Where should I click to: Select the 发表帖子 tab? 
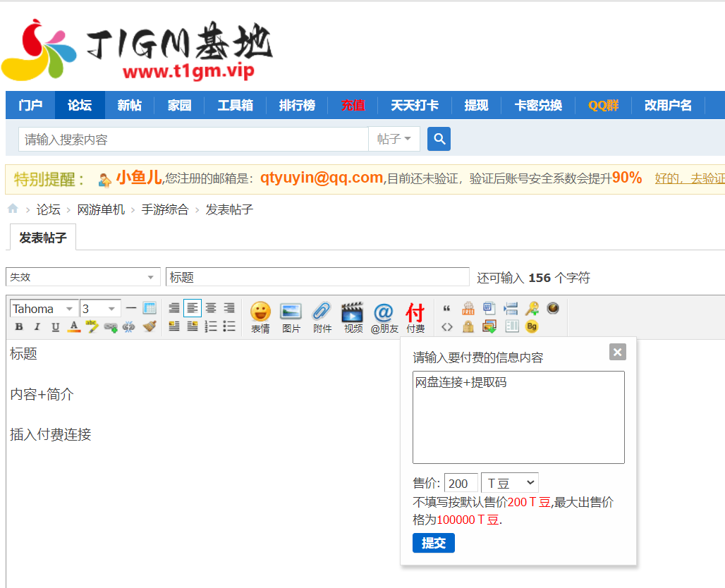[42, 237]
